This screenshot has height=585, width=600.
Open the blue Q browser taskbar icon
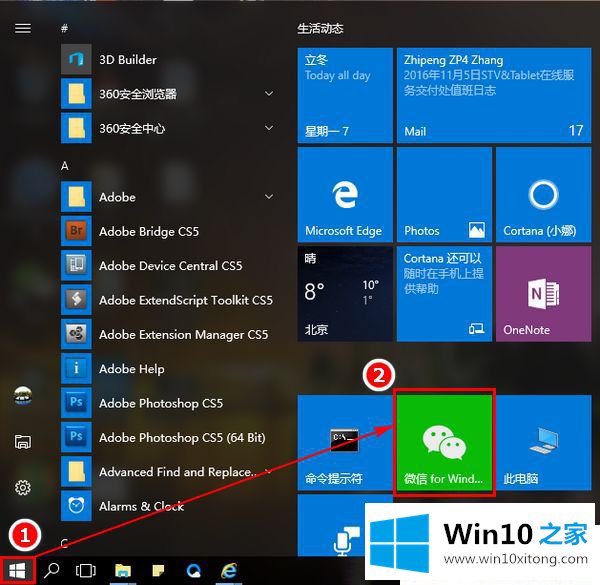194,571
